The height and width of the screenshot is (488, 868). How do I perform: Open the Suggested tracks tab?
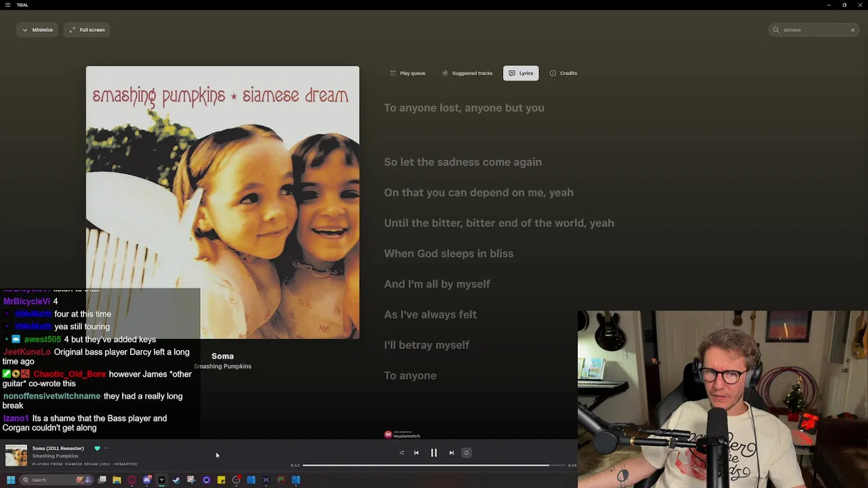click(467, 73)
